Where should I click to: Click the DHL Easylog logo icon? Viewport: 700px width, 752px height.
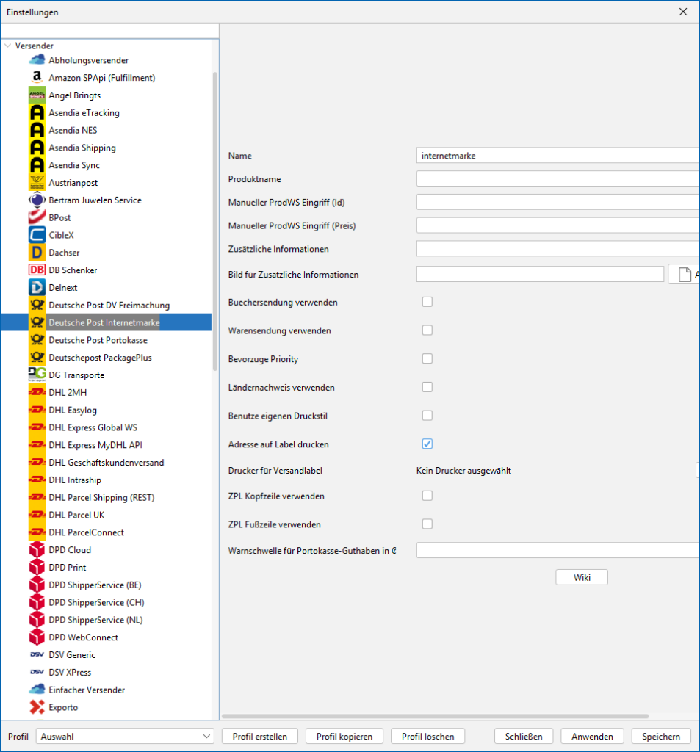click(x=37, y=410)
